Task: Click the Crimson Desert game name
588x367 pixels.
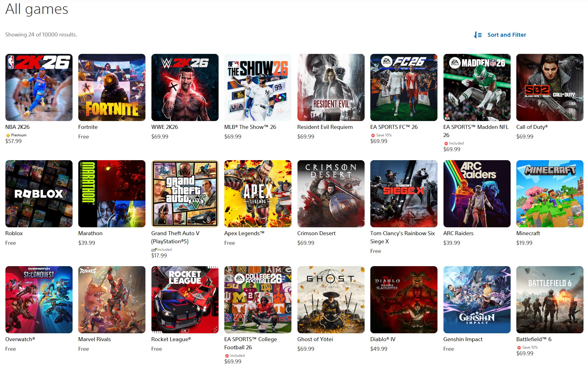Action: tap(316, 233)
